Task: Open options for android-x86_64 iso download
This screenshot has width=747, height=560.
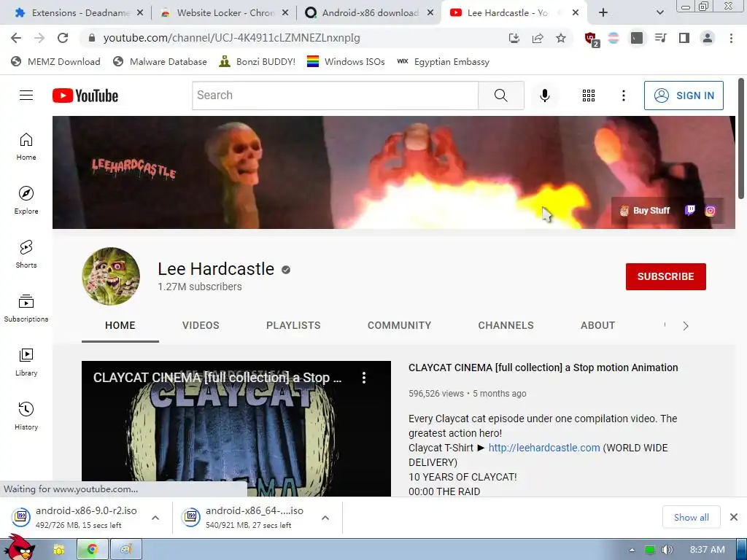Action: tap(325, 518)
